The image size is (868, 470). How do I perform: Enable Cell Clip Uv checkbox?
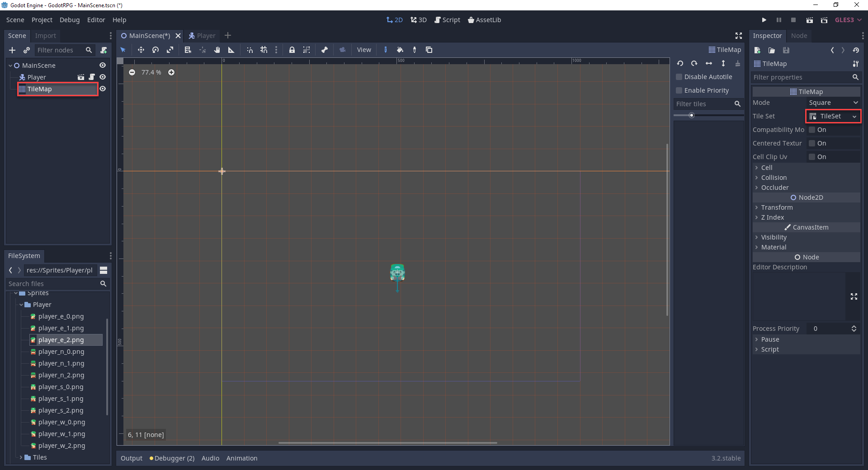coord(812,157)
